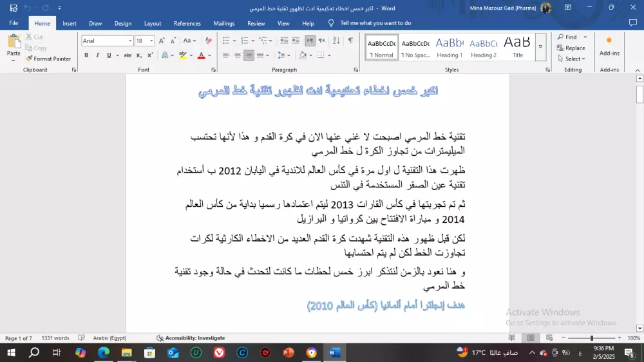Click the Arabic (Egypt) language indicator
The height and width of the screenshot is (362, 644).
pyautogui.click(x=109, y=338)
